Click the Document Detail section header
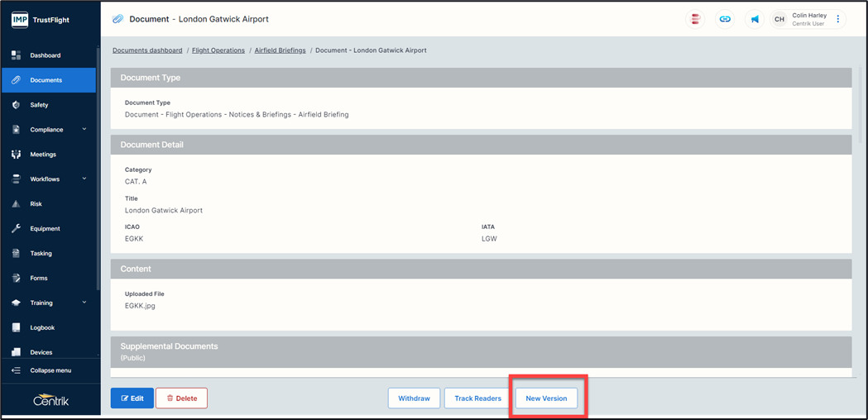The image size is (868, 420). pos(481,145)
